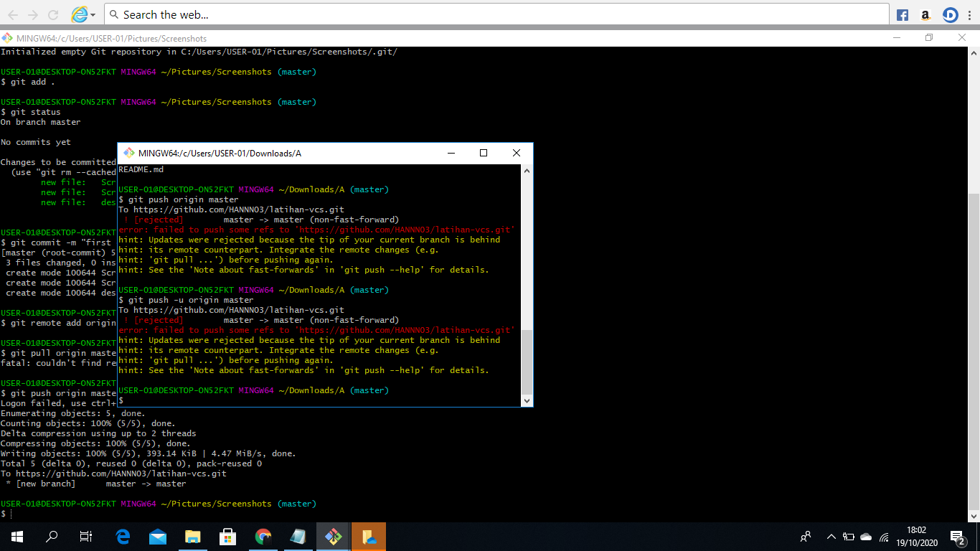Screen dimensions: 980x551
Task: Click the browser back arrow
Action: (x=13, y=14)
